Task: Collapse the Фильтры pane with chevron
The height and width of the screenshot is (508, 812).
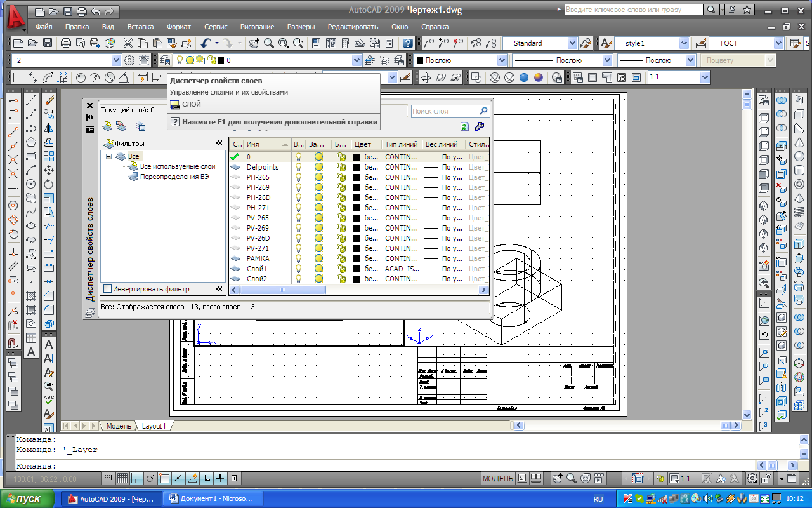Action: point(219,144)
